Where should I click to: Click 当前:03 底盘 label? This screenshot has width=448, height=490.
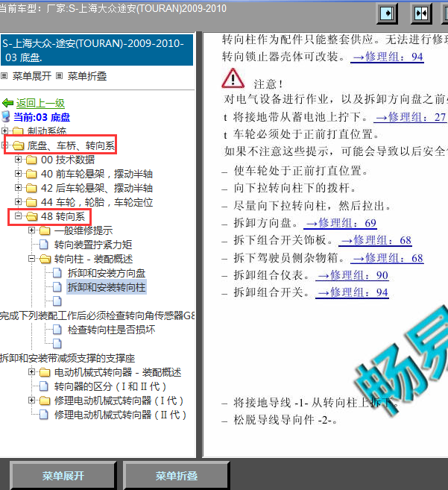(x=42, y=117)
